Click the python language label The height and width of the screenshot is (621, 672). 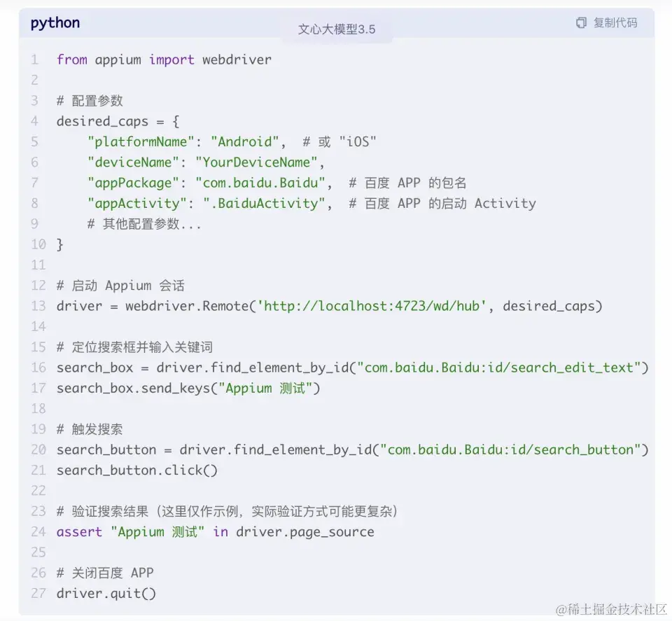click(55, 24)
